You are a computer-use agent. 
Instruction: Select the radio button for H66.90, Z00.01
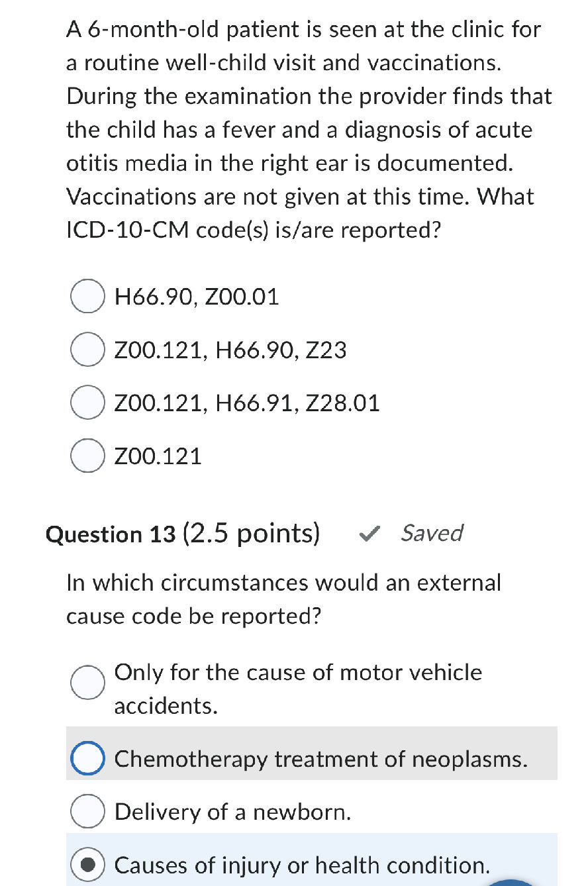(x=87, y=297)
